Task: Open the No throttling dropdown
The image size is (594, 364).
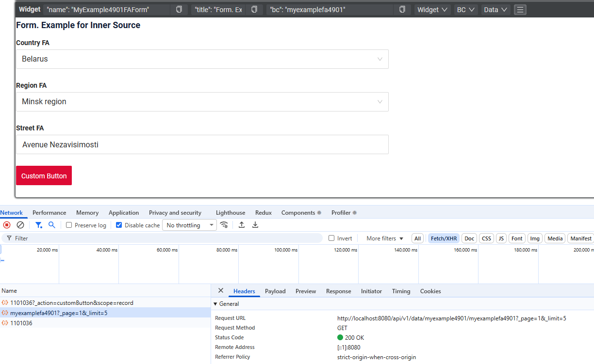Action: (189, 225)
